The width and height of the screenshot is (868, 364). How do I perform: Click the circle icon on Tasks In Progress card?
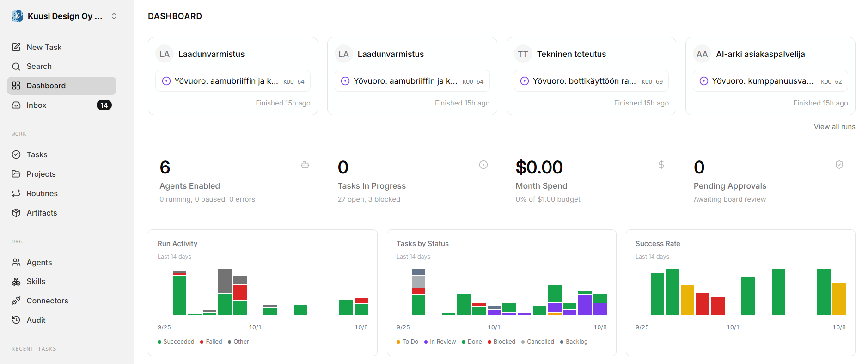pyautogui.click(x=483, y=165)
